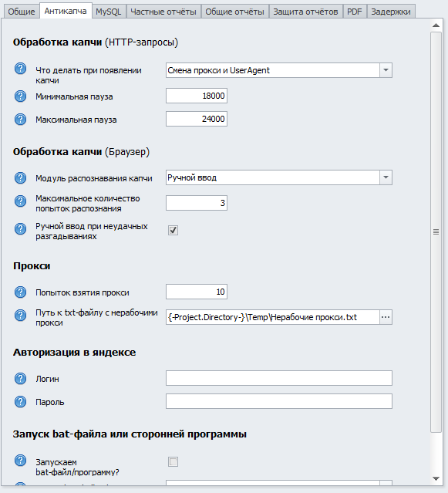Image resolution: width=448 pixels, height=493 pixels.
Task: Show help for Логин field
Action: [x=20, y=379]
